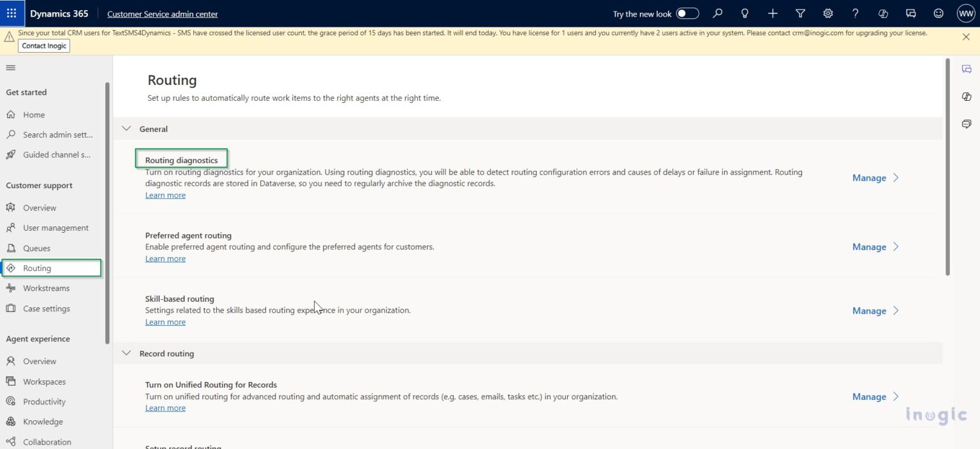The width and height of the screenshot is (980, 449).
Task: Collapse the Record routing section
Action: point(126,353)
